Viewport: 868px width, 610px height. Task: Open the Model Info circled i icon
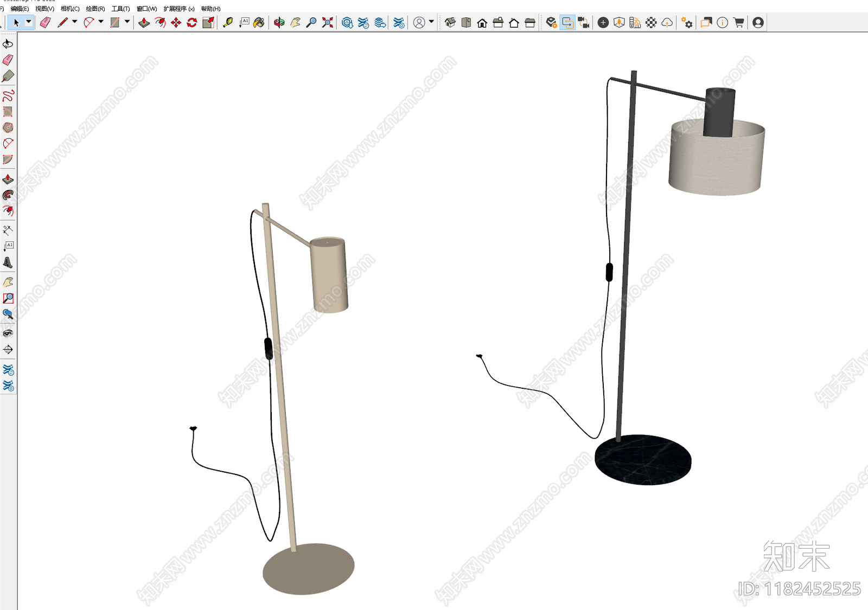pos(722,22)
